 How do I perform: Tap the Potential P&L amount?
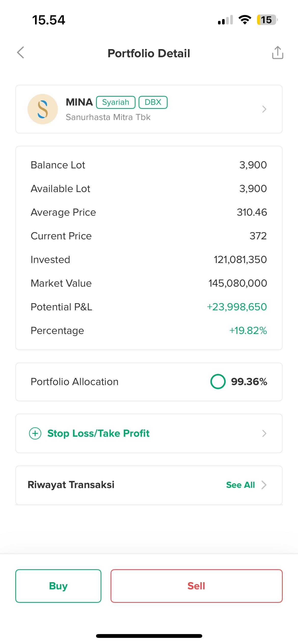[237, 307]
